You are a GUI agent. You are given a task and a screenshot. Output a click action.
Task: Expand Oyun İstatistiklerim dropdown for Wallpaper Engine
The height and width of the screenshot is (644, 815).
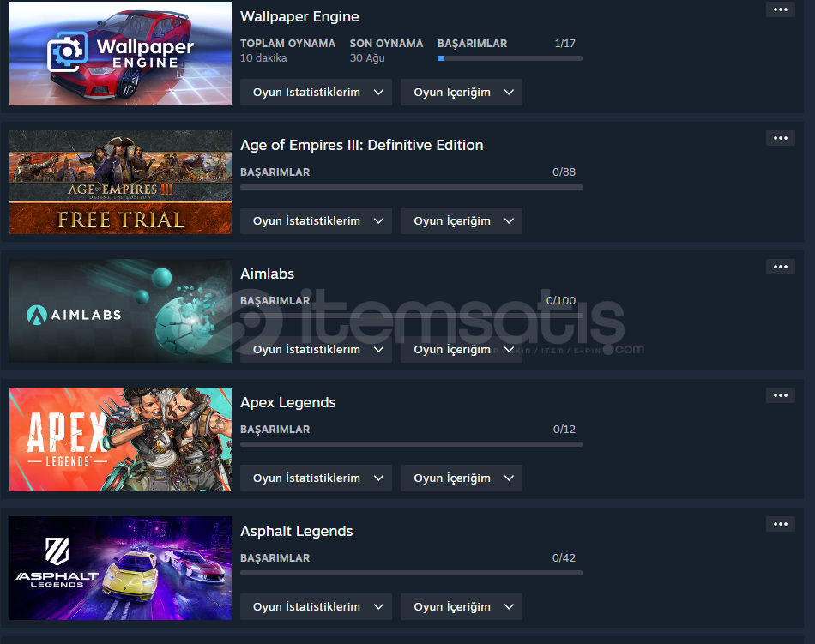[316, 92]
